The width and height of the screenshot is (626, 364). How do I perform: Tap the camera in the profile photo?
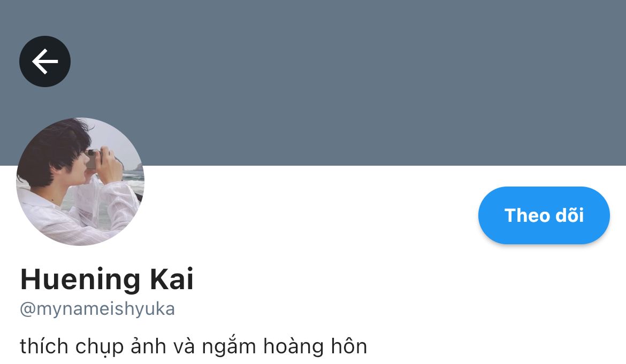click(92, 159)
